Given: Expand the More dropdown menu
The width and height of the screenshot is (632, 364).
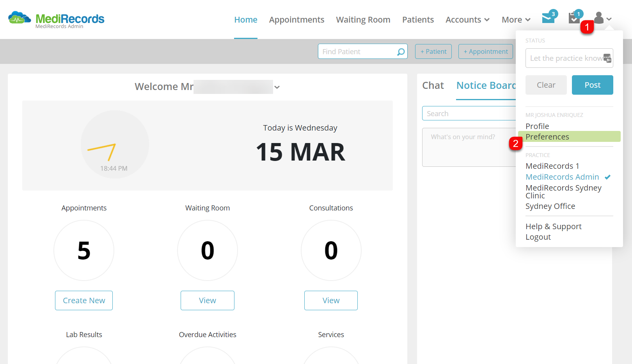Looking at the screenshot, I should click(x=516, y=19).
